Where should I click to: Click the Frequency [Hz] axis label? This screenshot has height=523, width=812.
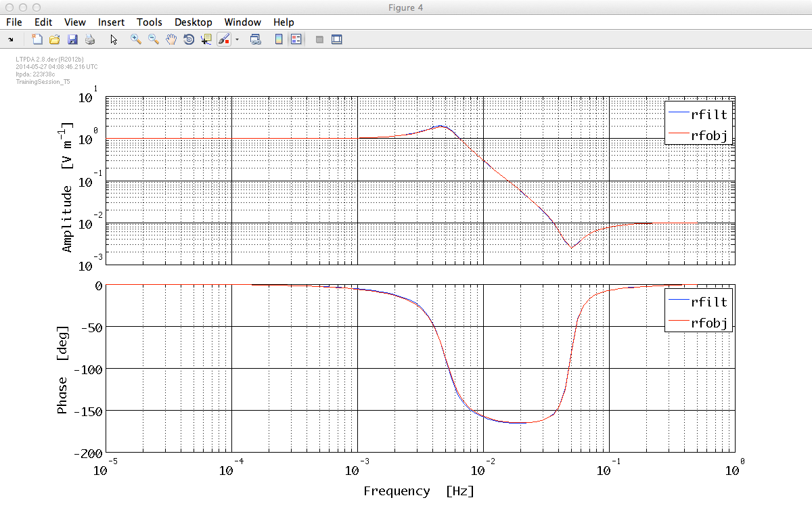(x=418, y=491)
